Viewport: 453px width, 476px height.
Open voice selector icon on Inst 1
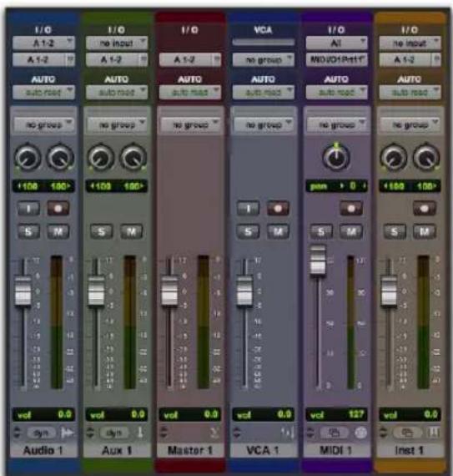coord(408,433)
